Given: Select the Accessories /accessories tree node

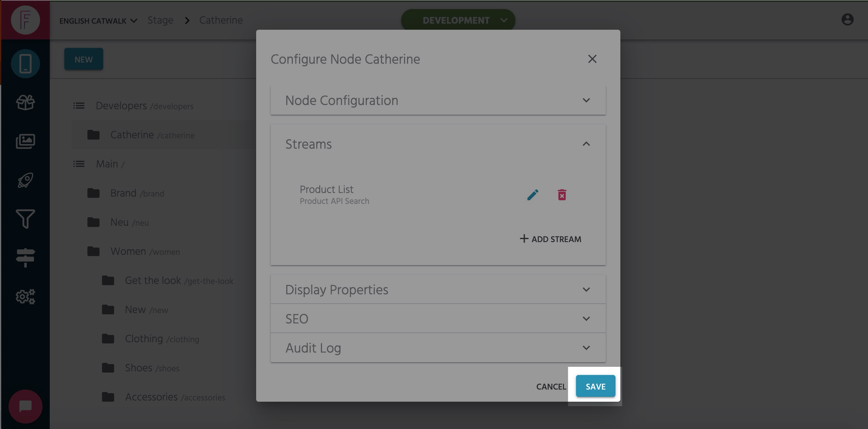Looking at the screenshot, I should click(175, 397).
